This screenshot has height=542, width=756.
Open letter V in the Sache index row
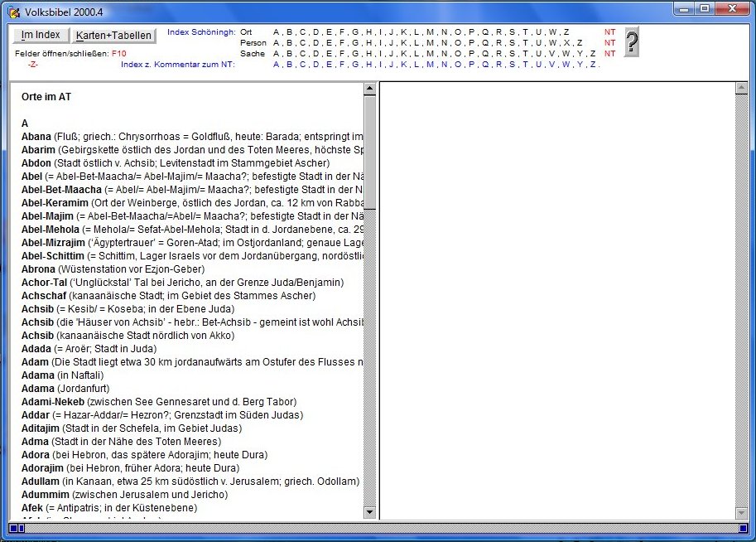552,53
